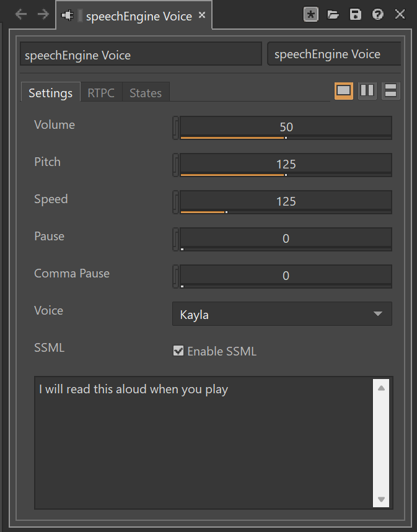This screenshot has height=532, width=417.
Task: Click the second speechEngine Voice notes field
Action: [335, 54]
